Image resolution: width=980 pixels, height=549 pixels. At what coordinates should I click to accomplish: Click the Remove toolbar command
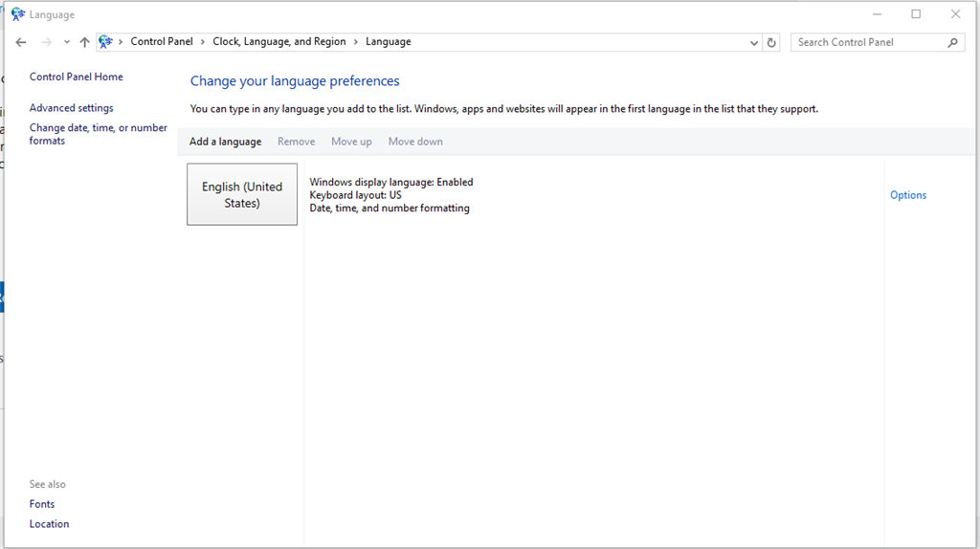click(297, 142)
